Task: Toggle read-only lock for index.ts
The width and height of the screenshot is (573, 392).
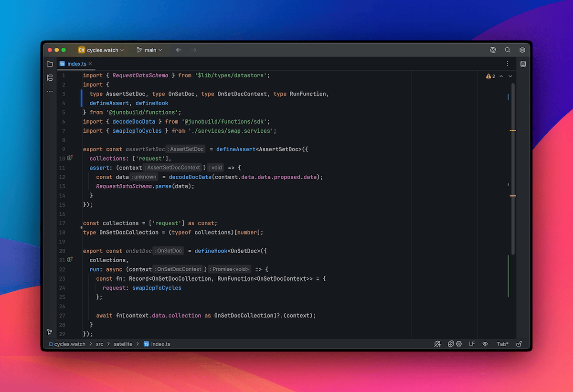Action: point(519,344)
